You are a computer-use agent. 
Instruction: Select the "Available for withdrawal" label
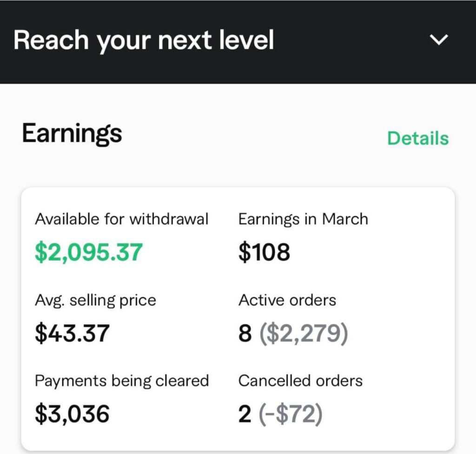point(121,219)
